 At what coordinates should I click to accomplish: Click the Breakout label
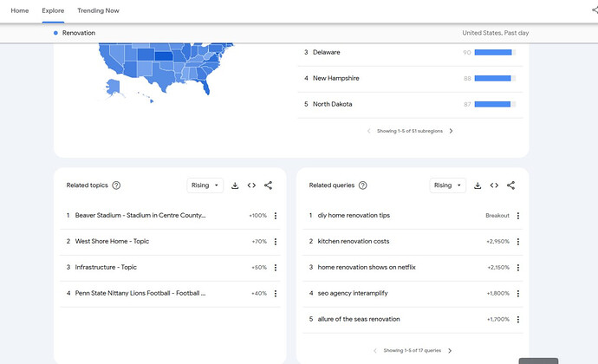pos(497,216)
